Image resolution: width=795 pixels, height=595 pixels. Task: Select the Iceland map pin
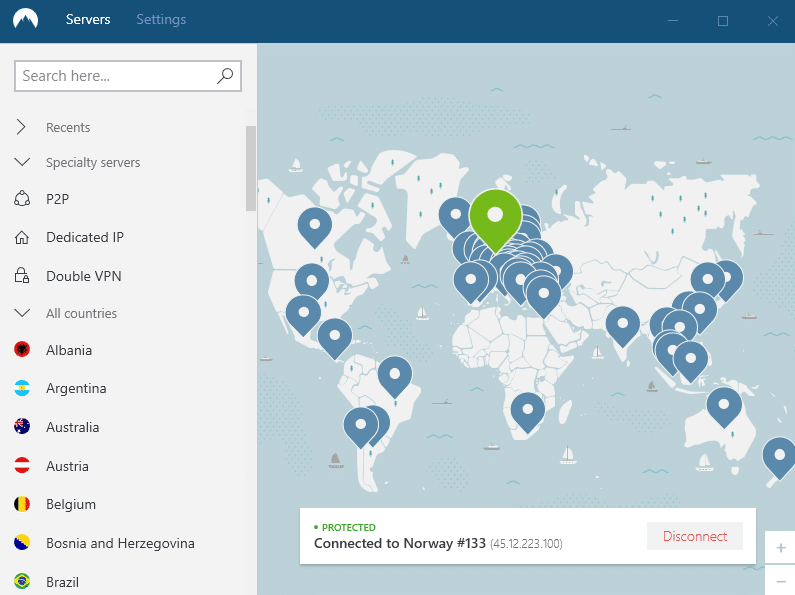(455, 215)
